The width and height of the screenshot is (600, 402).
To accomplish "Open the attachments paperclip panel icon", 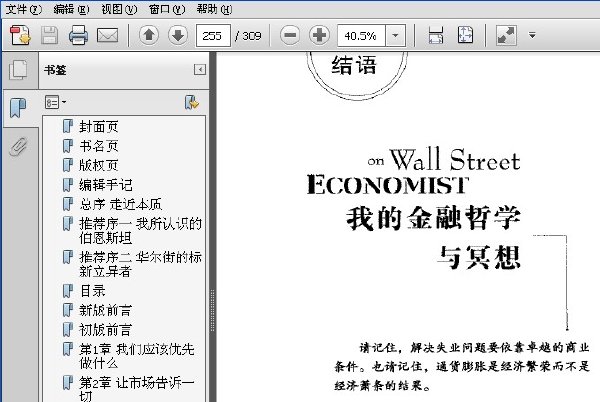I will [x=18, y=146].
